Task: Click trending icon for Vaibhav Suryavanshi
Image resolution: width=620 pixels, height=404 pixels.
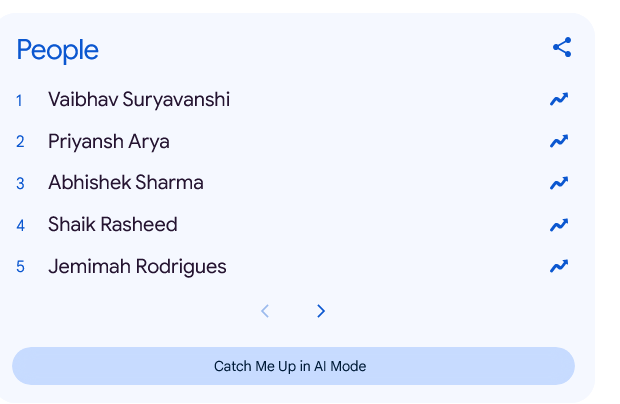Action: tap(559, 99)
